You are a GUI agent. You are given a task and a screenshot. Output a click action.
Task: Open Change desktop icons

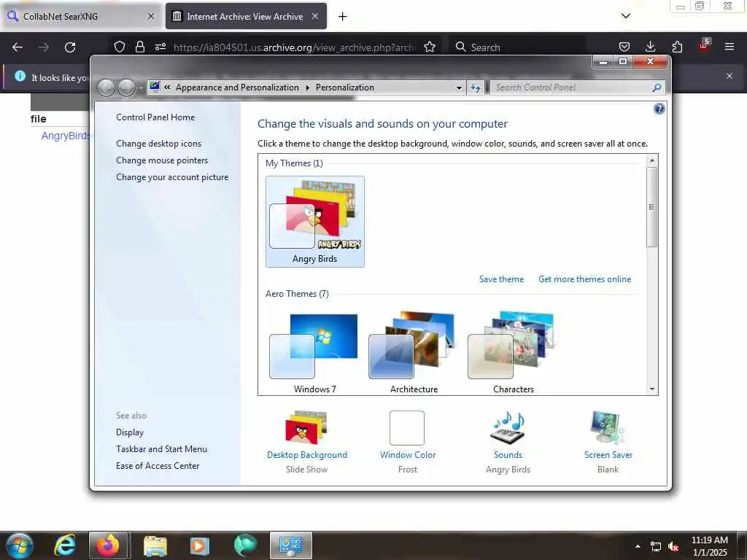pyautogui.click(x=158, y=144)
